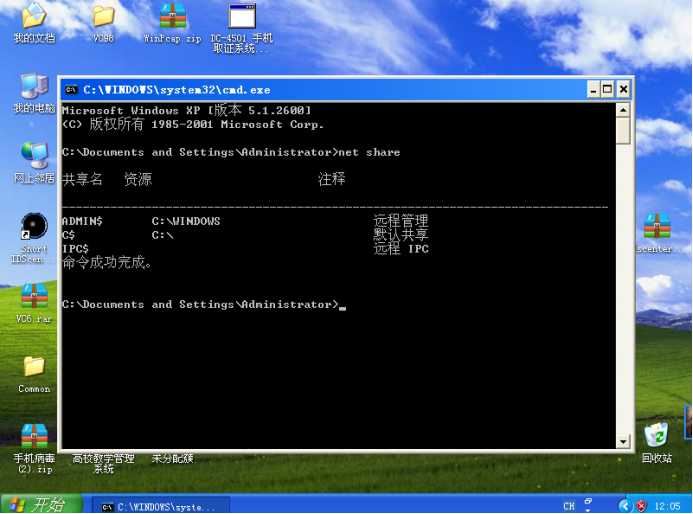
Task: Expand hidden tray icons arrow
Action: point(624,506)
